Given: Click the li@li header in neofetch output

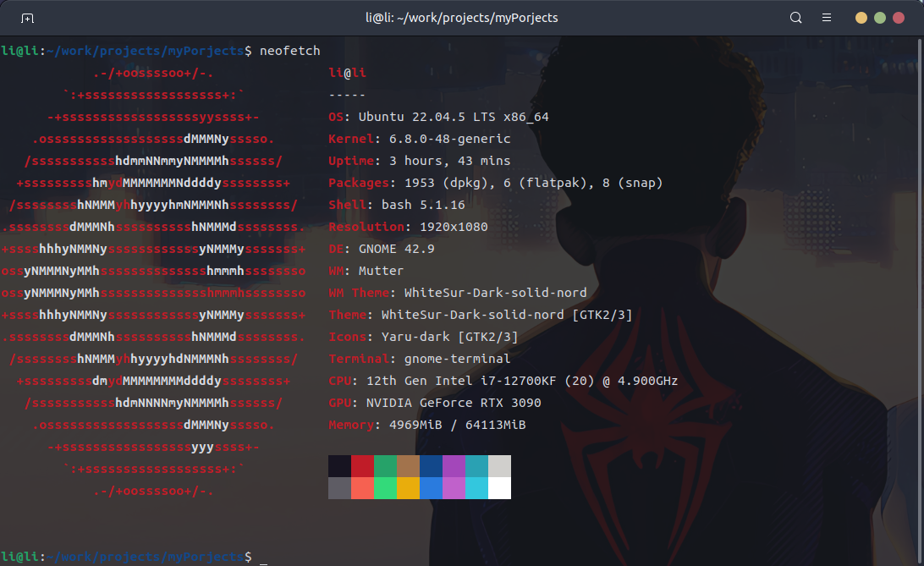Looking at the screenshot, I should coord(347,73).
